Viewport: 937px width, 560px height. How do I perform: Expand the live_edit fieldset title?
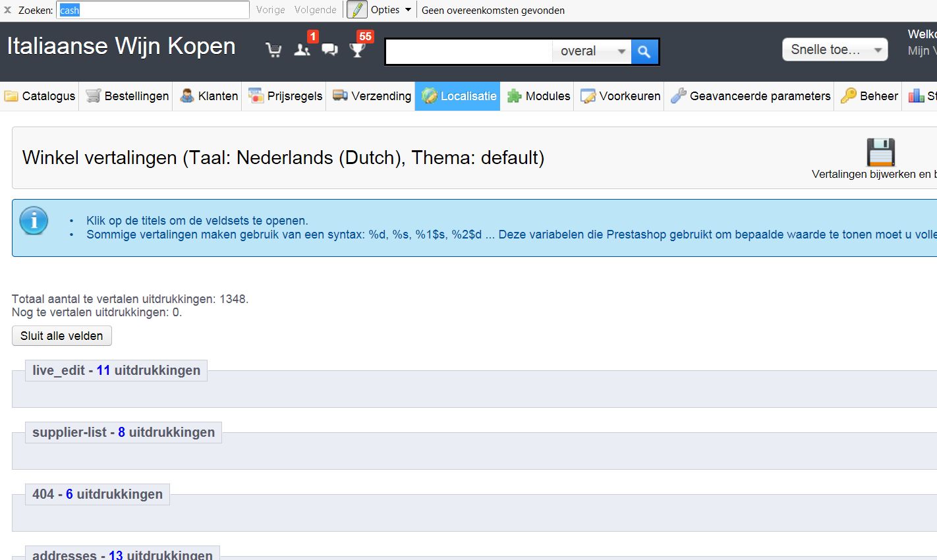pyautogui.click(x=116, y=370)
